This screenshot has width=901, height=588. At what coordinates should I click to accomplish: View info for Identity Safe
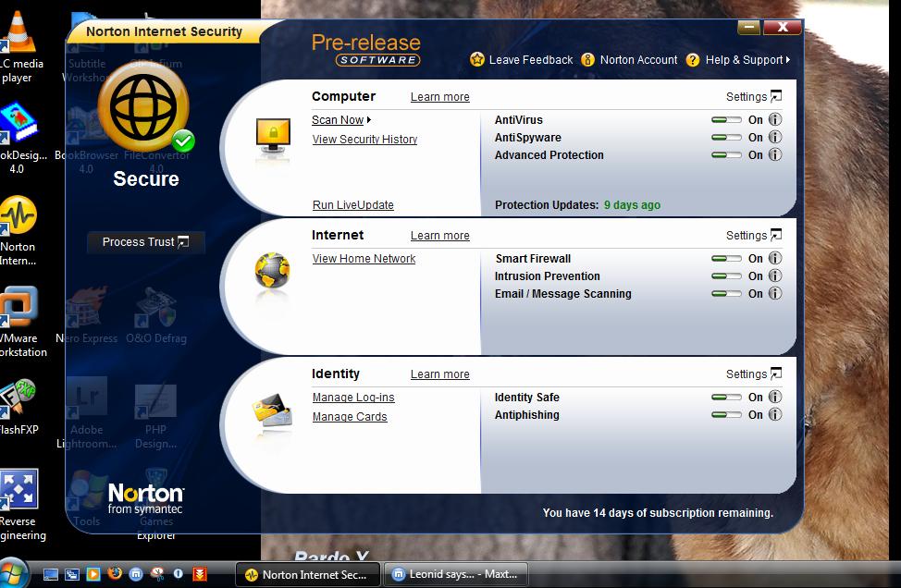775,397
